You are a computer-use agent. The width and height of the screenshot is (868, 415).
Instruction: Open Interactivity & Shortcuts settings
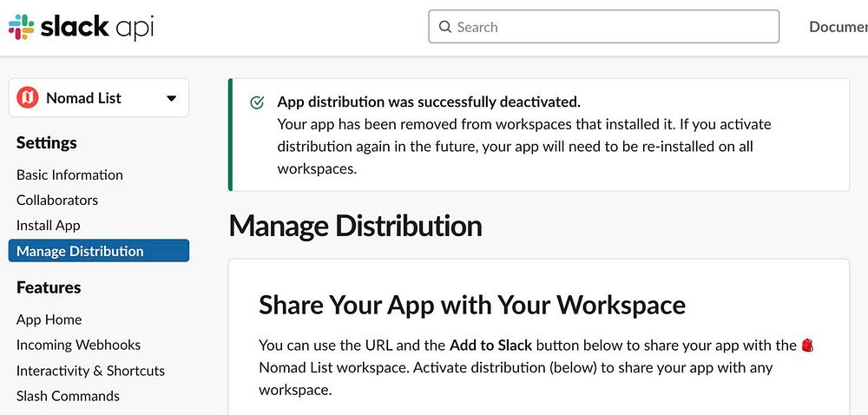pyautogui.click(x=90, y=371)
